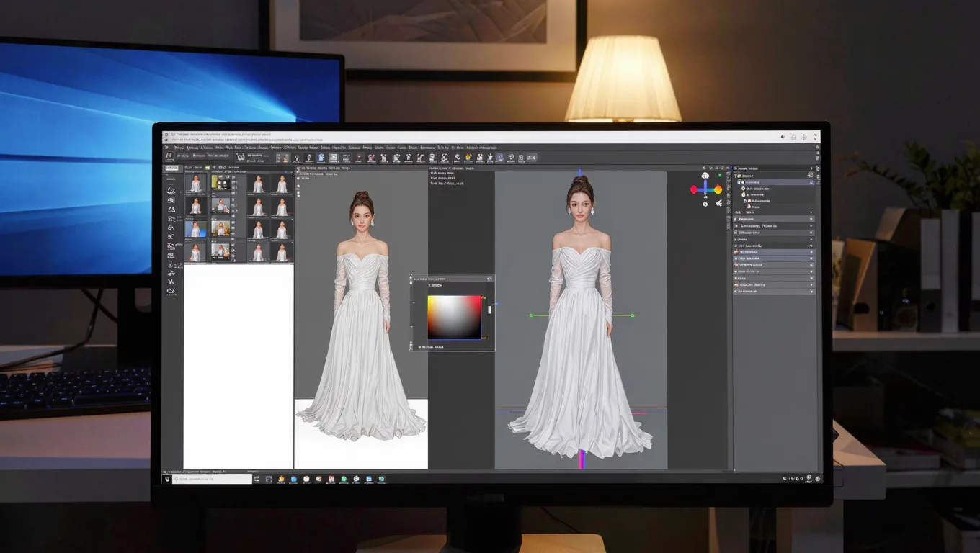This screenshot has width=980, height=553.
Task: Click the icon in the color picker's header
Action: point(489,277)
